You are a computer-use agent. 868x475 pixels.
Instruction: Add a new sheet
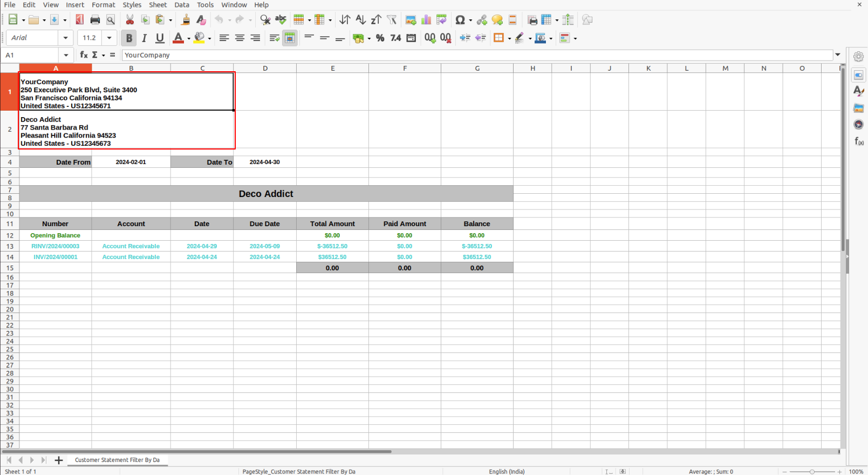pyautogui.click(x=58, y=460)
